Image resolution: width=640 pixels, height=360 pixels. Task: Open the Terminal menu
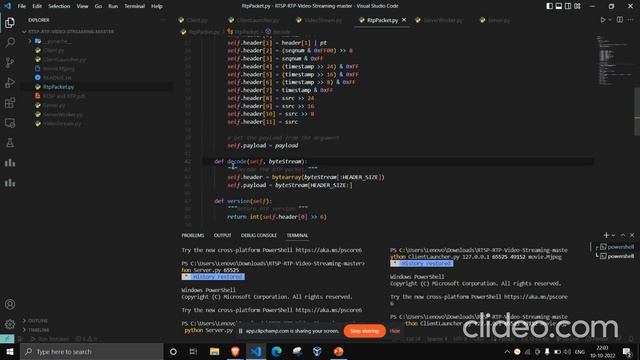(135, 6)
